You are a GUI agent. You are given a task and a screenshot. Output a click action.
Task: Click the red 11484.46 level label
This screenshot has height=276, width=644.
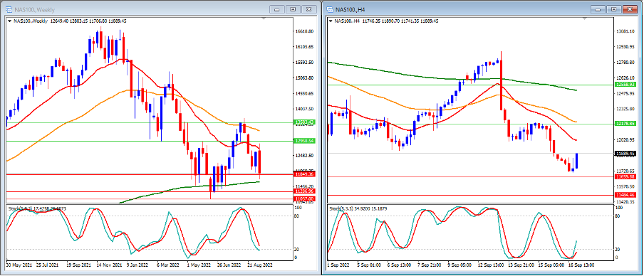coord(625,195)
